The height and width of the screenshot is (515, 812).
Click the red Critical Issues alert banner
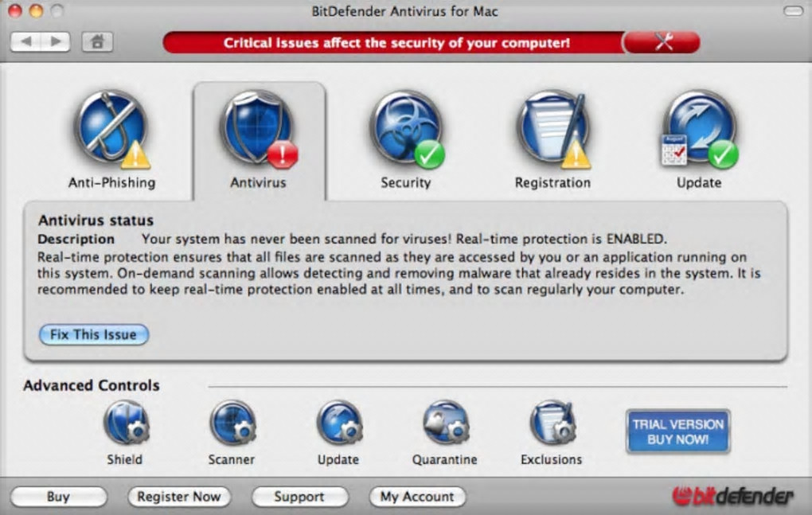(393, 42)
